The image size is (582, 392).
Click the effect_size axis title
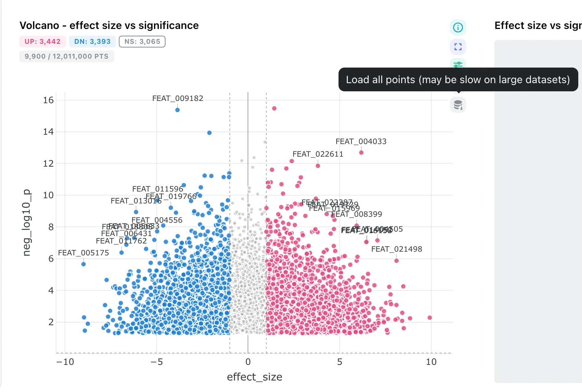click(x=255, y=377)
